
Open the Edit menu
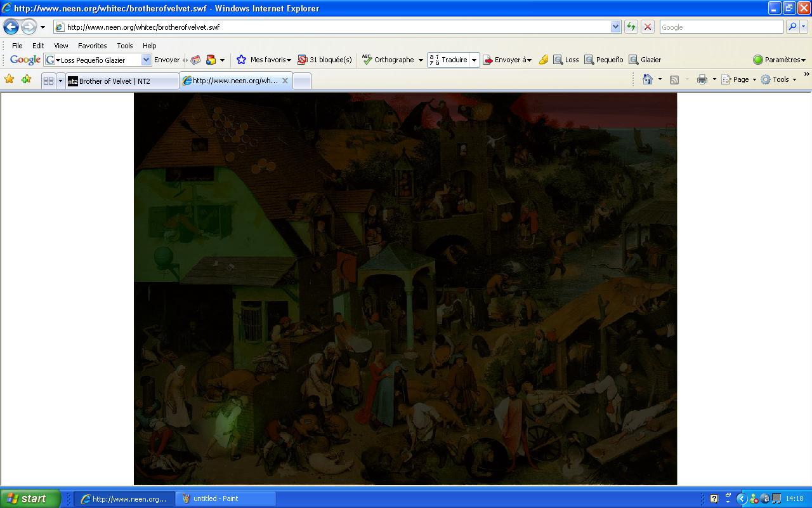click(x=38, y=46)
